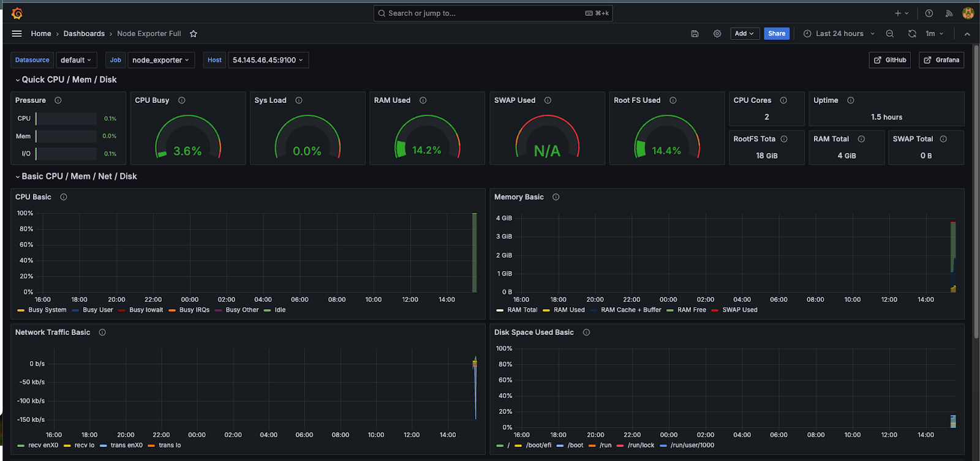
Task: Go to Dashboards breadcrumb
Action: pos(84,34)
